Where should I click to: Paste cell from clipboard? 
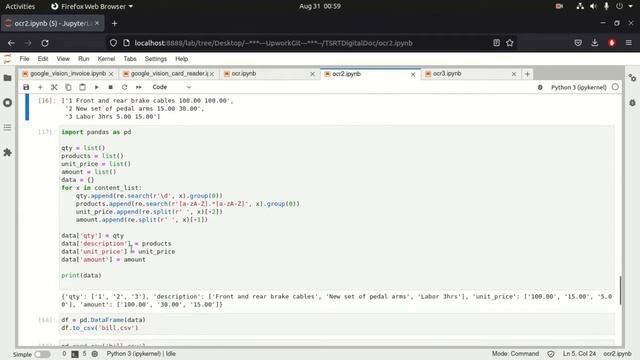pyautogui.click(x=82, y=87)
